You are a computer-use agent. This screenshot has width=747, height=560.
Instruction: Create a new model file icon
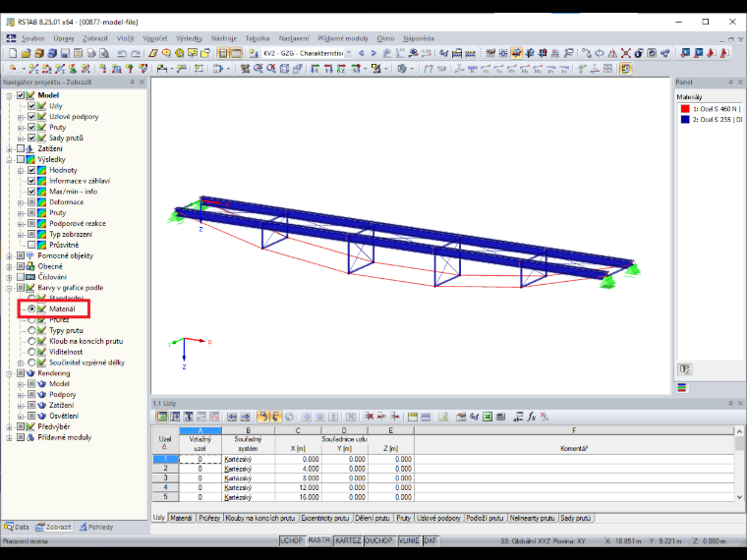pyautogui.click(x=13, y=53)
